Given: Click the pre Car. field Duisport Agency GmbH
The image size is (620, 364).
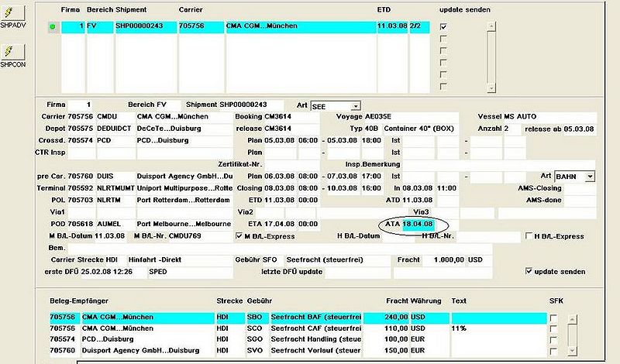Looking at the screenshot, I should click(x=184, y=177).
